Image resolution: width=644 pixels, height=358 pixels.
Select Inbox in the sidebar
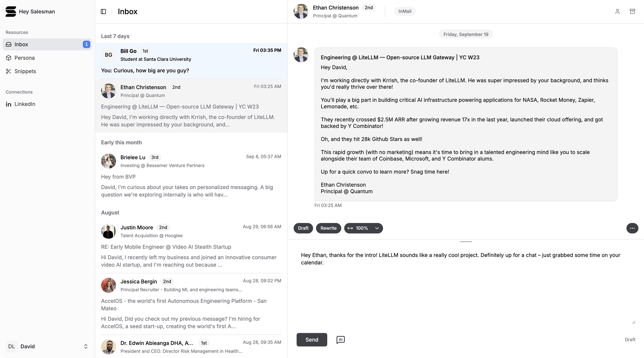21,44
